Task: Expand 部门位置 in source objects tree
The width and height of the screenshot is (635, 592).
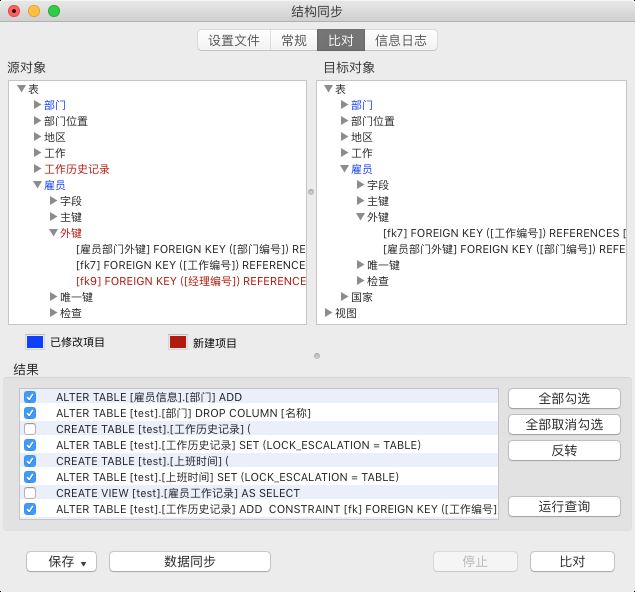Action: [38, 121]
